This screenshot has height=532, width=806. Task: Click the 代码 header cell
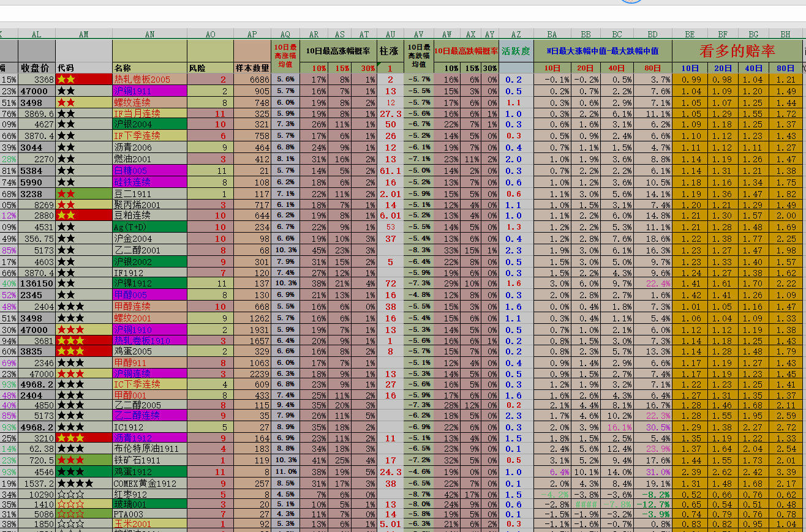pyautogui.click(x=84, y=68)
